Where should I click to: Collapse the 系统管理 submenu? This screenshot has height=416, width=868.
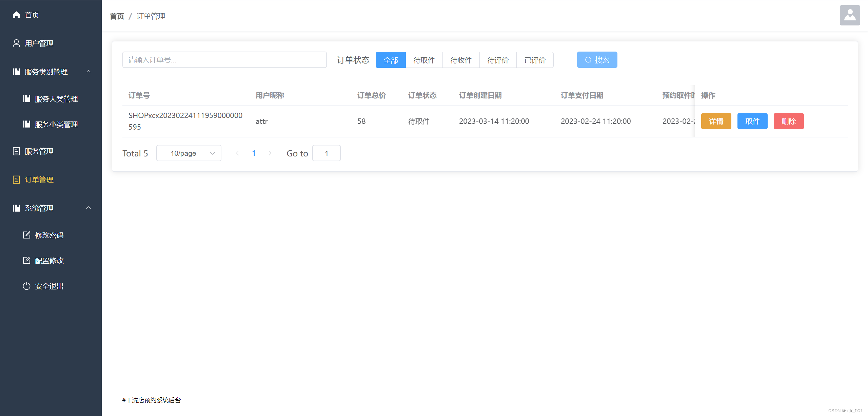click(88, 208)
